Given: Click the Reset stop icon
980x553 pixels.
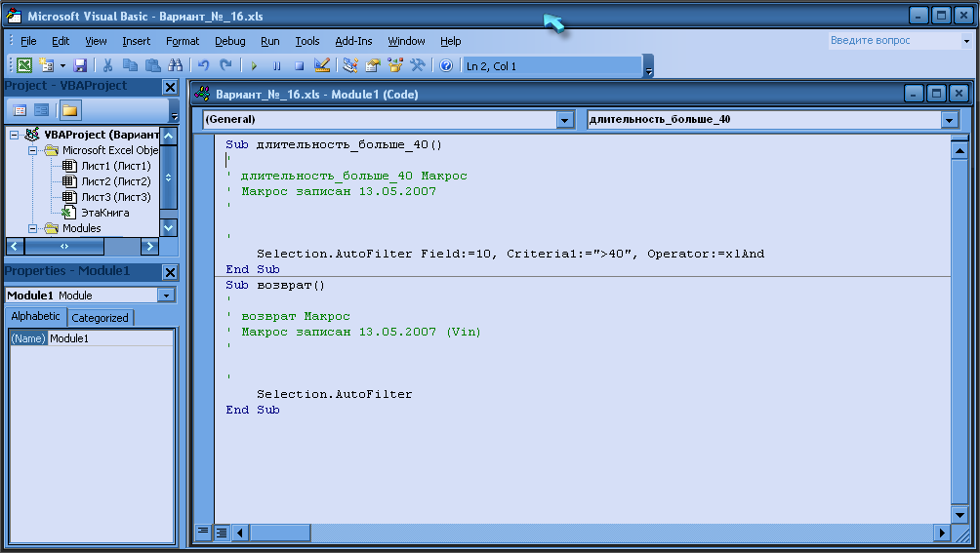Looking at the screenshot, I should point(300,65).
